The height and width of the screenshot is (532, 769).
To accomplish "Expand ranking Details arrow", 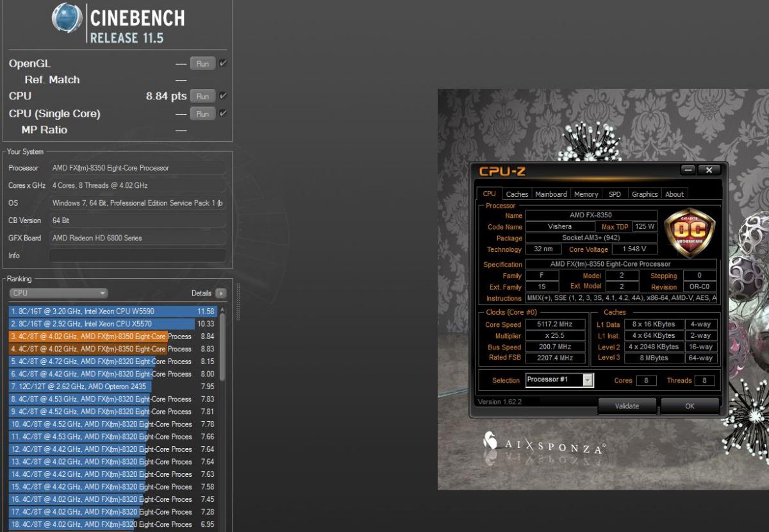I will pos(221,293).
